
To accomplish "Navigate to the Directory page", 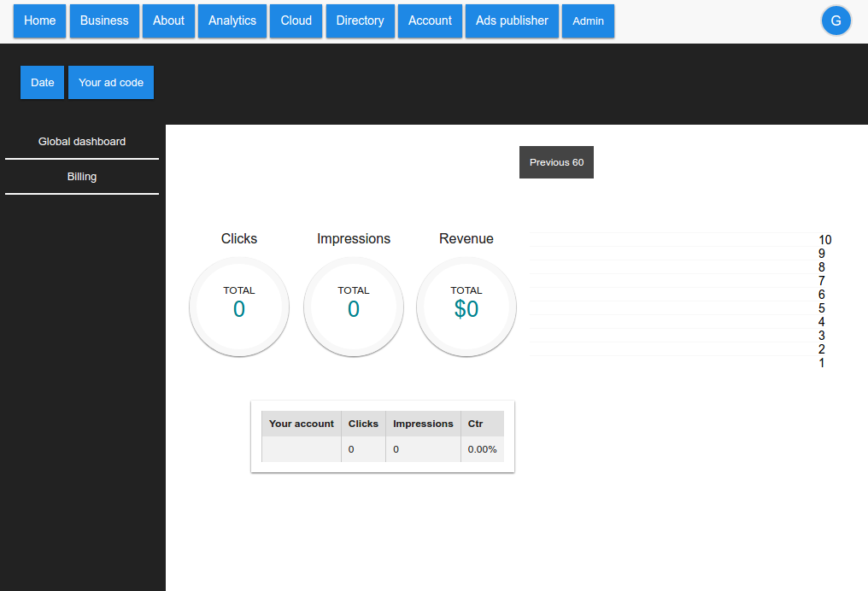I will pos(360,21).
